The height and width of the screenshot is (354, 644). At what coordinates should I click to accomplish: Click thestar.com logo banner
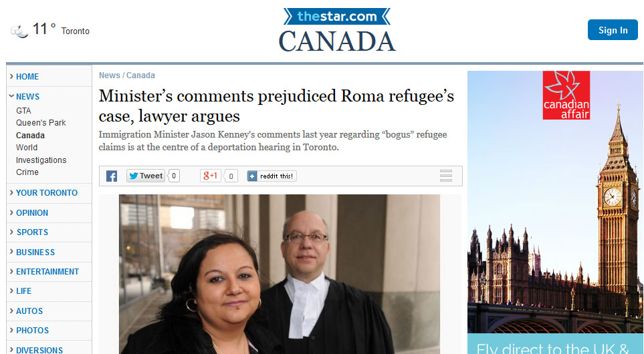pyautogui.click(x=337, y=17)
